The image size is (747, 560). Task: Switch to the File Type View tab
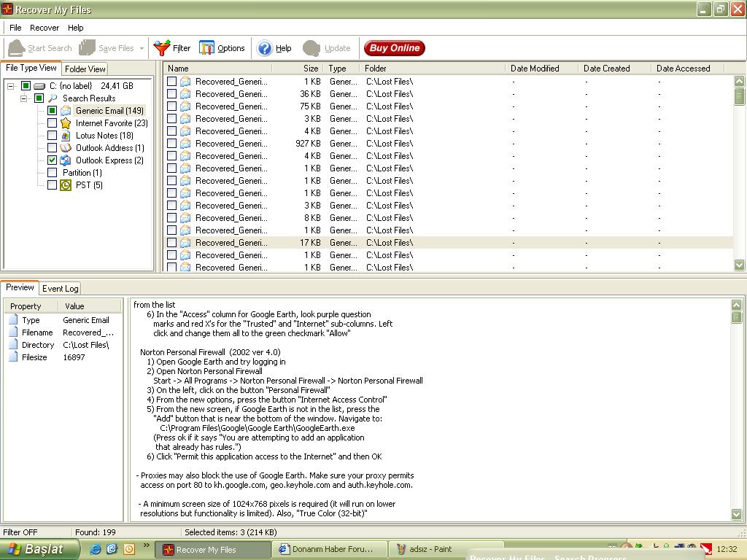click(31, 68)
